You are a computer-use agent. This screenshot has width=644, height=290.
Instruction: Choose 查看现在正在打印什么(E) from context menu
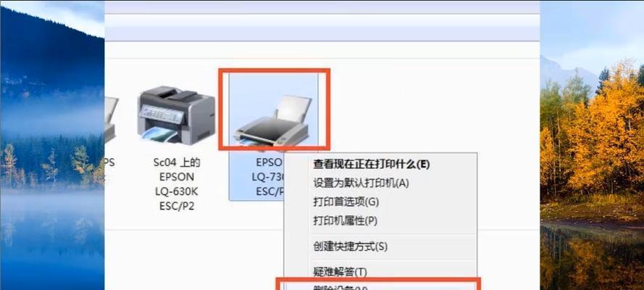pyautogui.click(x=372, y=165)
